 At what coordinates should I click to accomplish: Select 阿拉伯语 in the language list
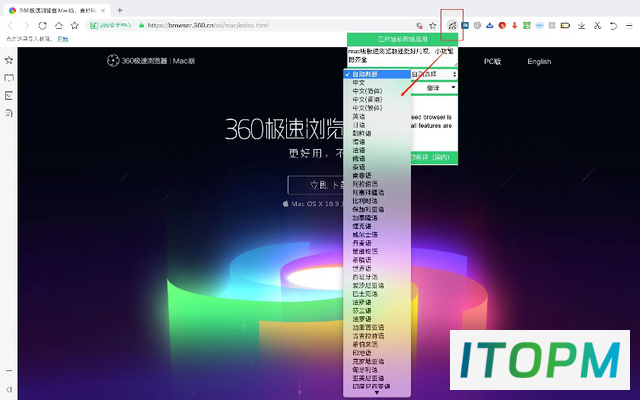(x=377, y=184)
